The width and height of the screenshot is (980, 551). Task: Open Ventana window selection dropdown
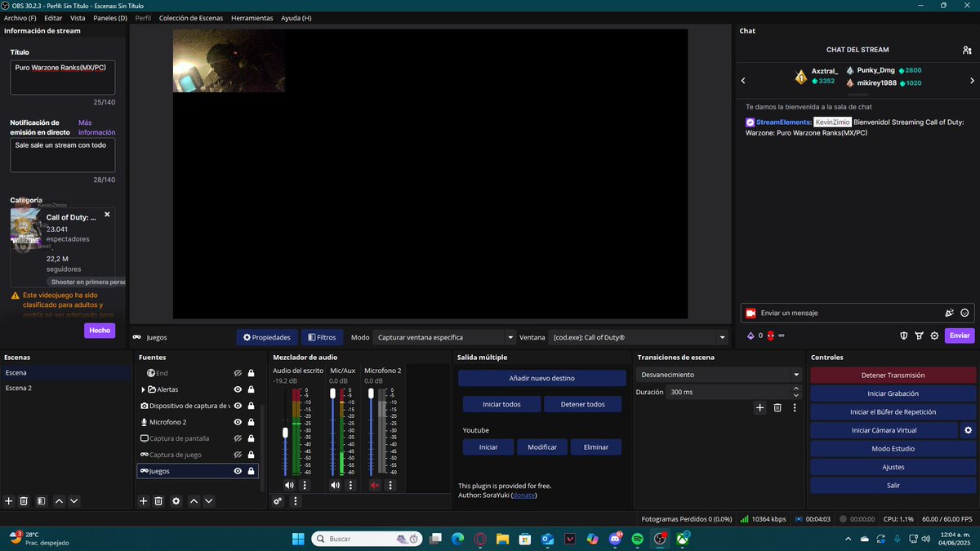point(638,337)
